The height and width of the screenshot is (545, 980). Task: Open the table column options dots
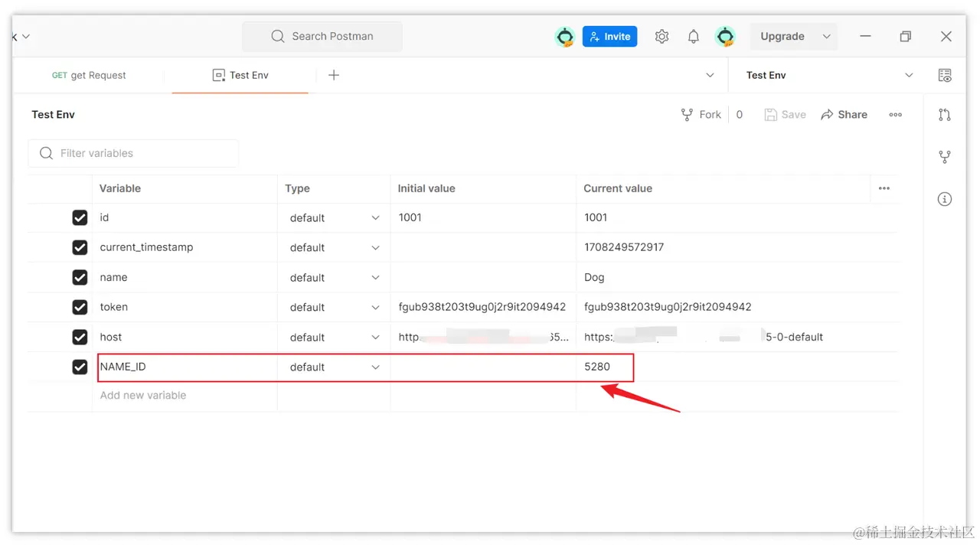tap(884, 188)
